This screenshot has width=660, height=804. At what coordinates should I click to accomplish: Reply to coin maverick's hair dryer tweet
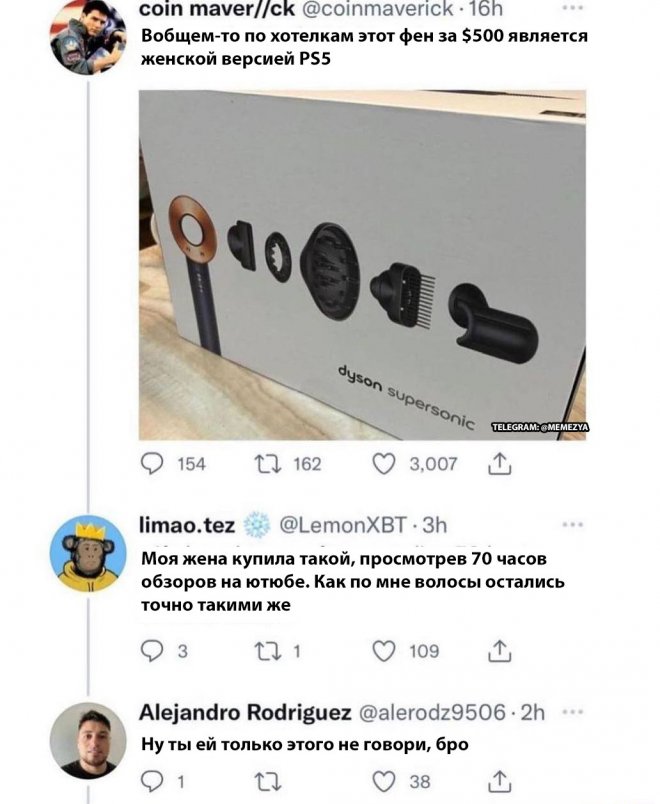152,462
